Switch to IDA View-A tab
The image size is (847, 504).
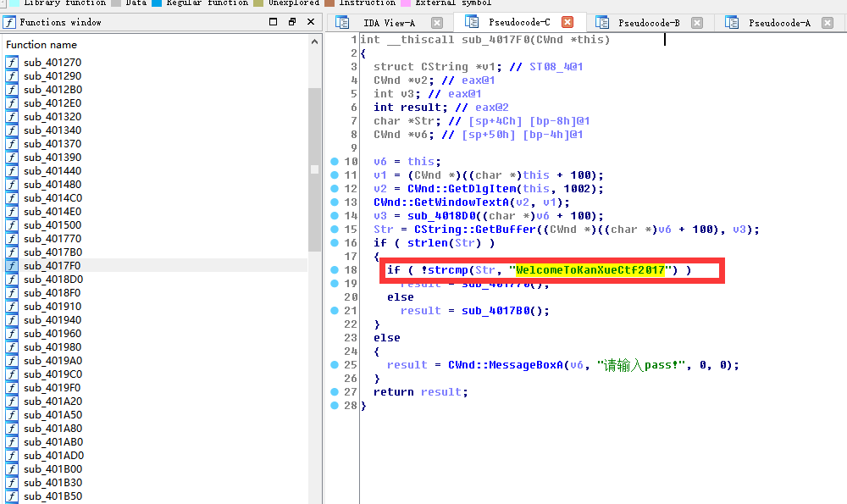click(x=389, y=23)
